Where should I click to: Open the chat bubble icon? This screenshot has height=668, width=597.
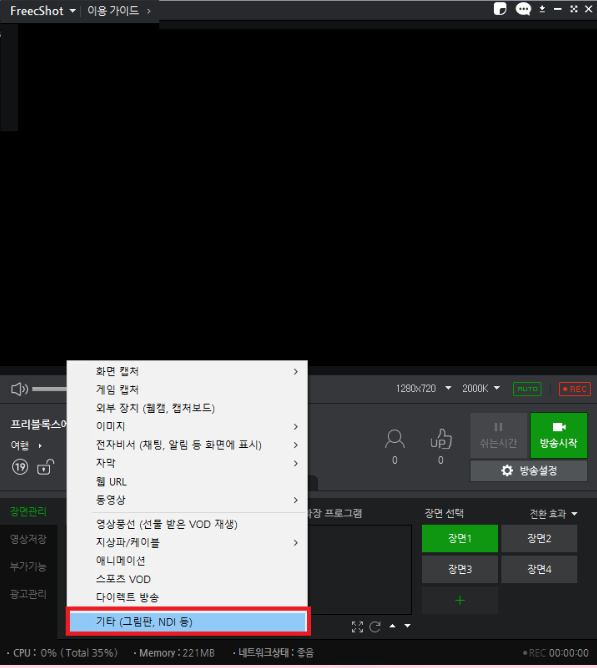523,9
